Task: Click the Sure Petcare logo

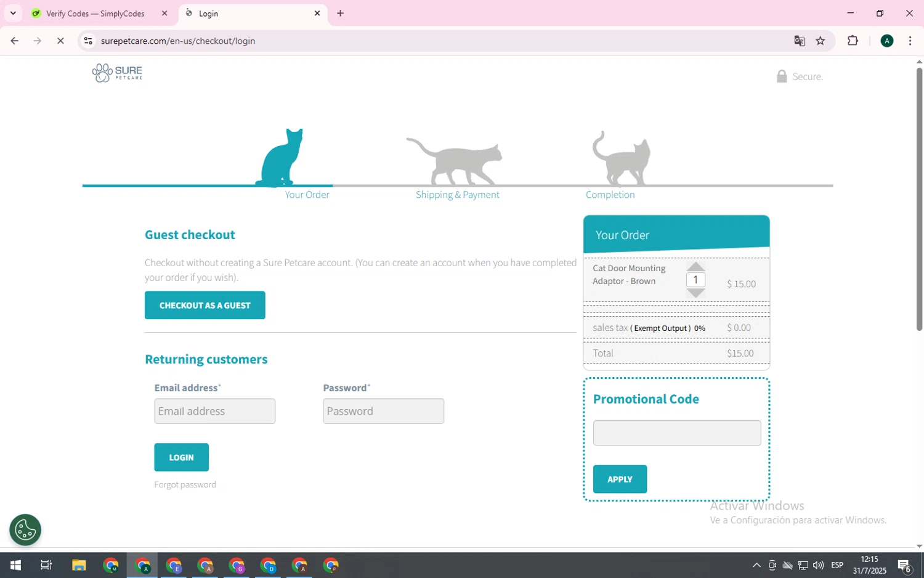Action: [x=117, y=73]
